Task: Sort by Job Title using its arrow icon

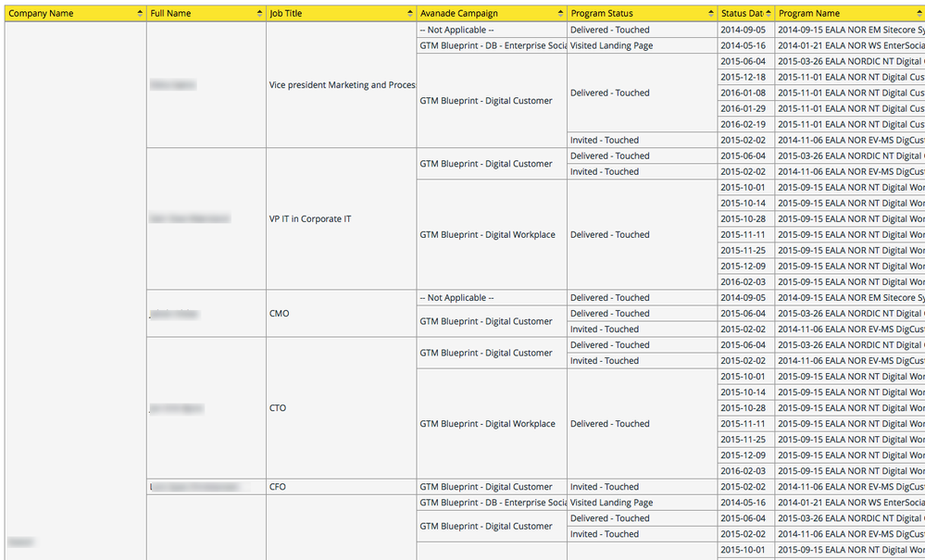Action: pos(410,14)
